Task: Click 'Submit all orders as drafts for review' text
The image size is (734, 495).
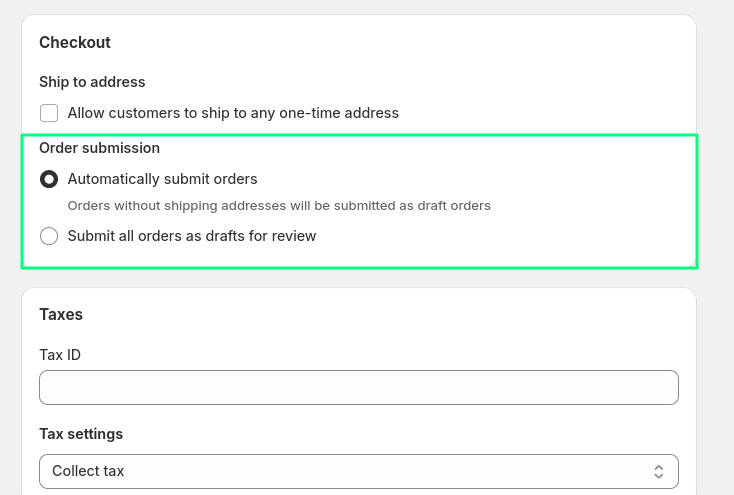Action: (x=191, y=237)
